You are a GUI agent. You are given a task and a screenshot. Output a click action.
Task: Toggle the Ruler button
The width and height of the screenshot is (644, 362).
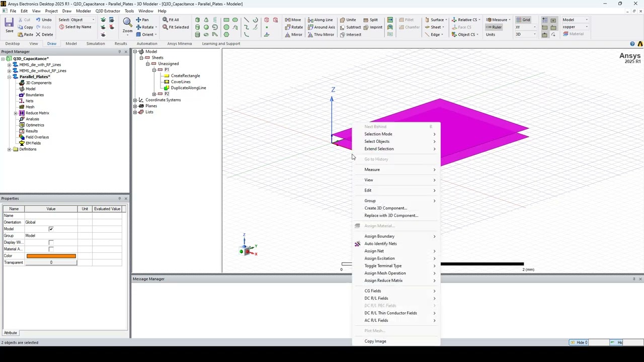(494, 27)
